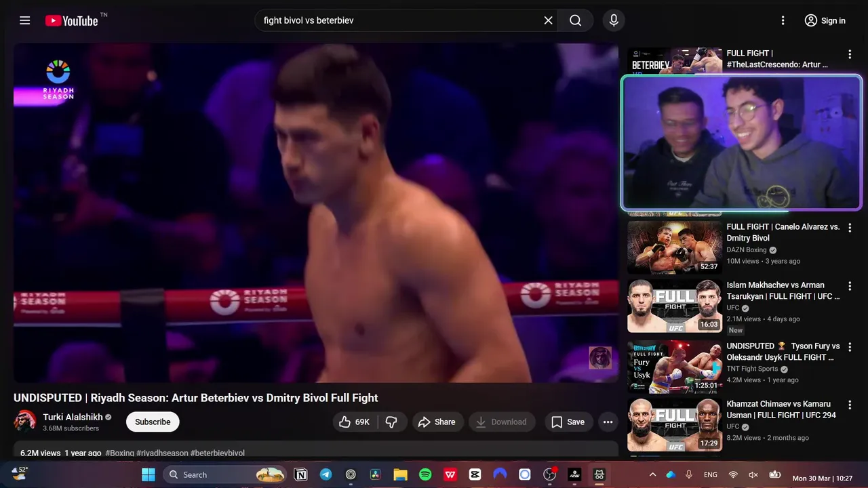Click the webcam overlay of two people
Image resolution: width=868 pixels, height=488 pixels.
click(x=742, y=142)
